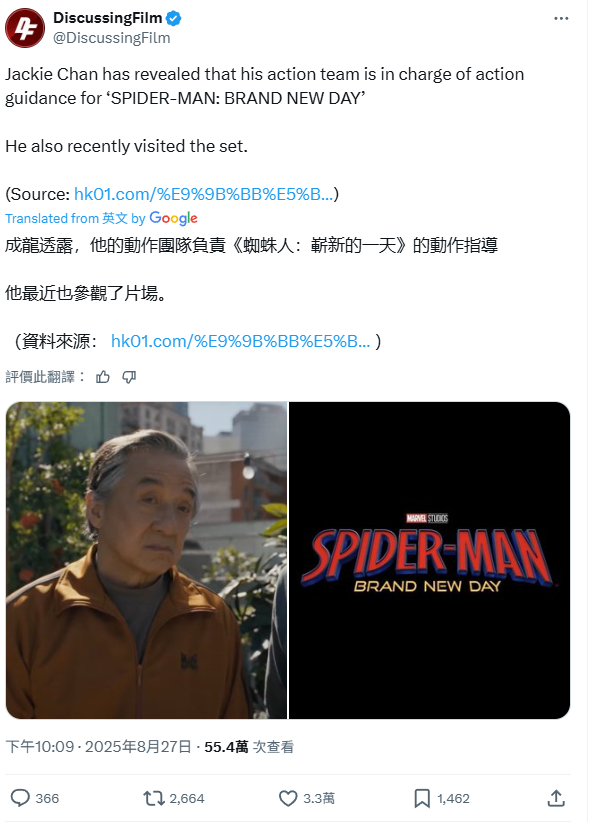The height and width of the screenshot is (822, 590).
Task: Open the hk01.com source link in English text
Action: pos(203,194)
